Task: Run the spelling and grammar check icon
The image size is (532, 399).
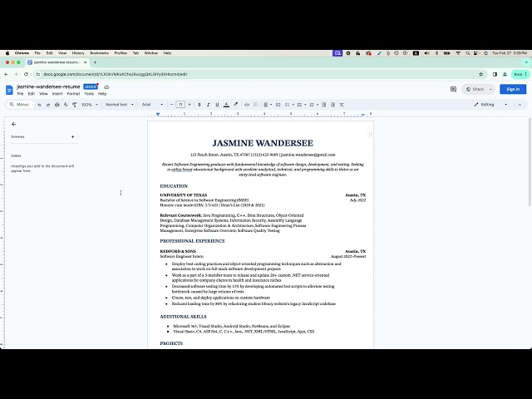Action: (x=66, y=105)
